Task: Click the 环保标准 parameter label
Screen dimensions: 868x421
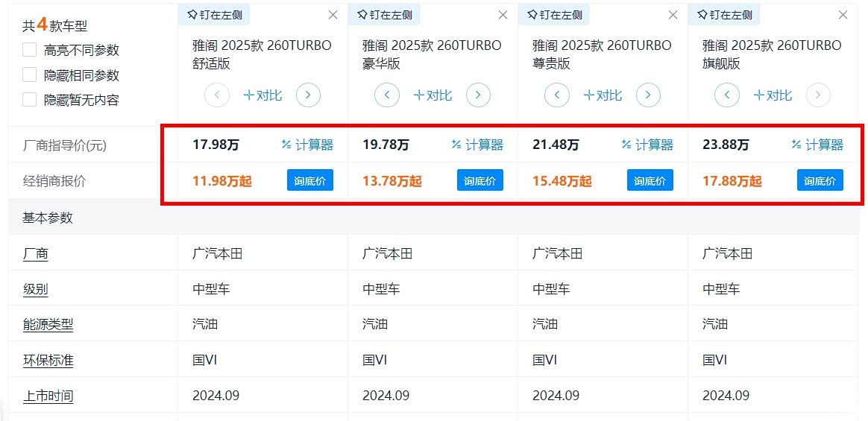Action: (x=48, y=361)
